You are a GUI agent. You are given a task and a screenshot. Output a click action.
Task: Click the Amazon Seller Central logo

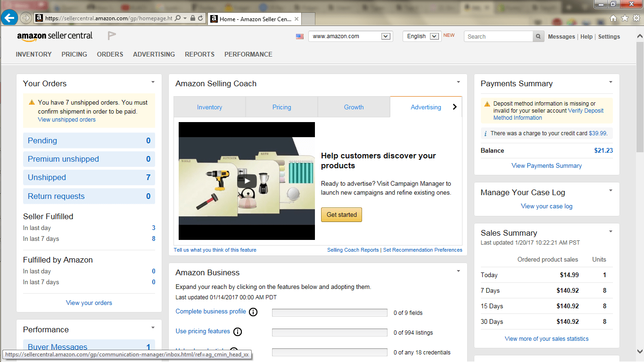pos(55,36)
